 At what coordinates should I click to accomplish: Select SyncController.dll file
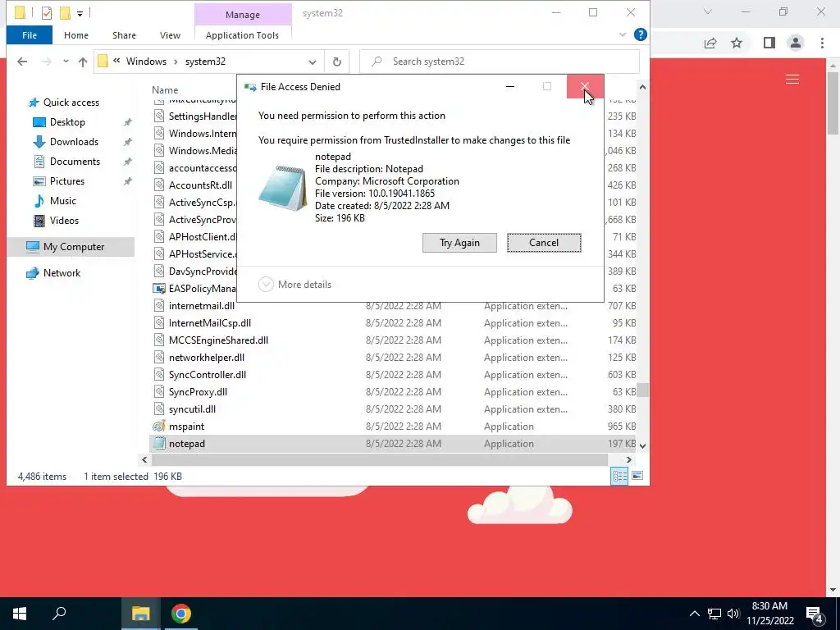pos(208,375)
